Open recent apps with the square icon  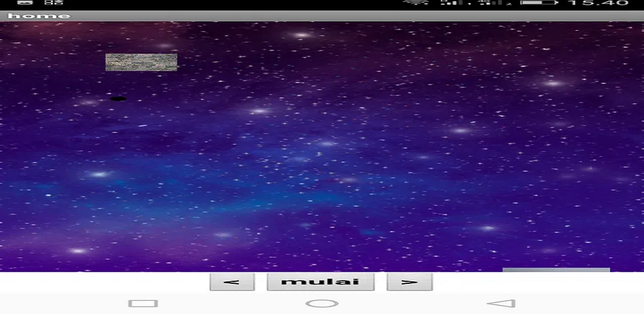143,304
